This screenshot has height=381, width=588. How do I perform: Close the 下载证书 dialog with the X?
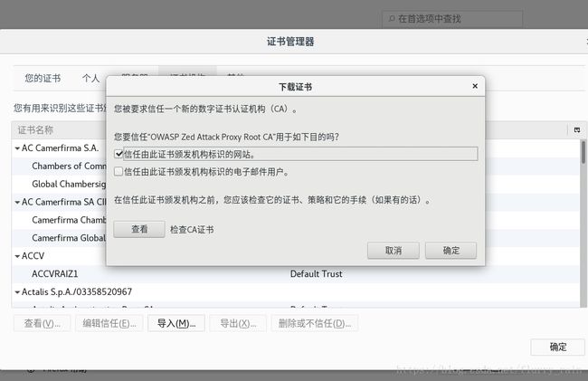click(x=475, y=86)
